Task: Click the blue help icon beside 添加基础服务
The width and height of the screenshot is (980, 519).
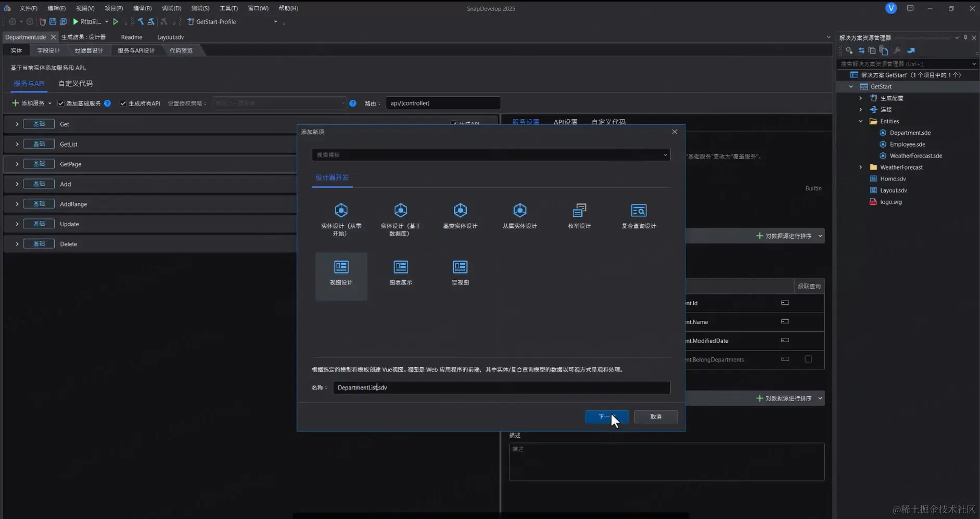Action: point(107,103)
